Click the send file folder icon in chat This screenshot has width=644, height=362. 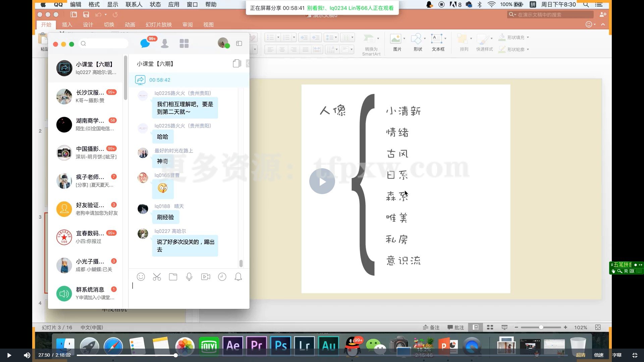pos(173,277)
